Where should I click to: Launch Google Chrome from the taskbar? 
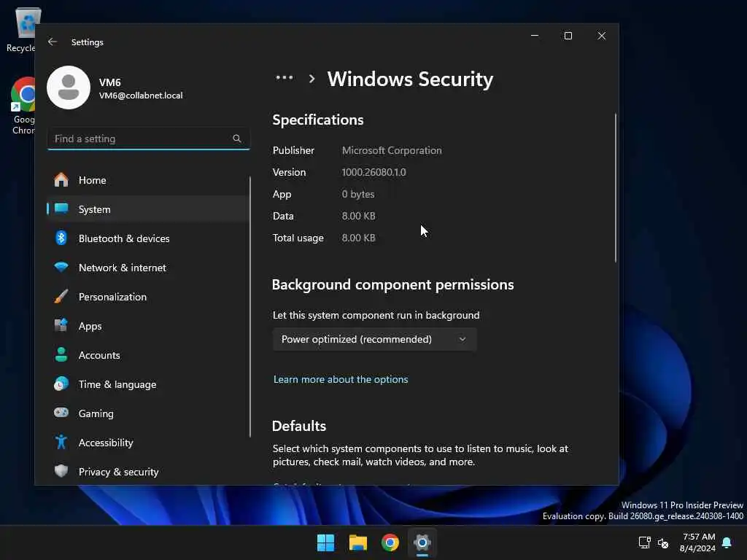pyautogui.click(x=390, y=542)
